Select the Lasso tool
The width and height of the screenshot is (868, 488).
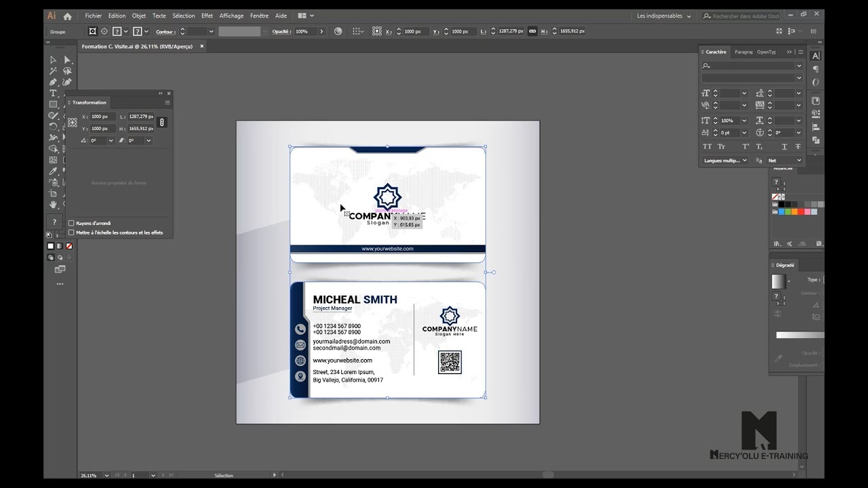(67, 70)
